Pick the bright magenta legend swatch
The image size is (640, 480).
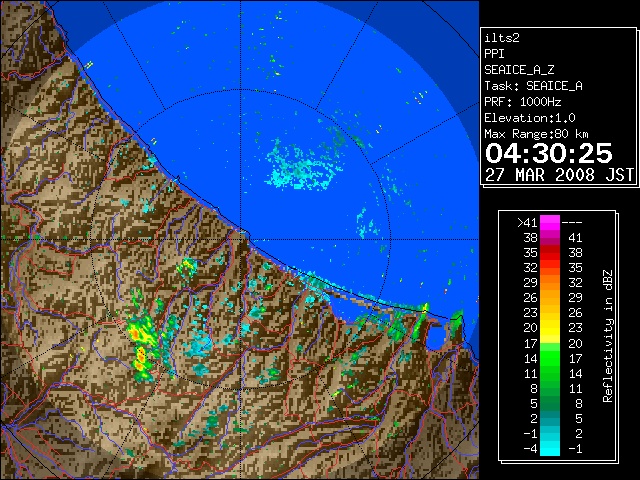tap(550, 223)
